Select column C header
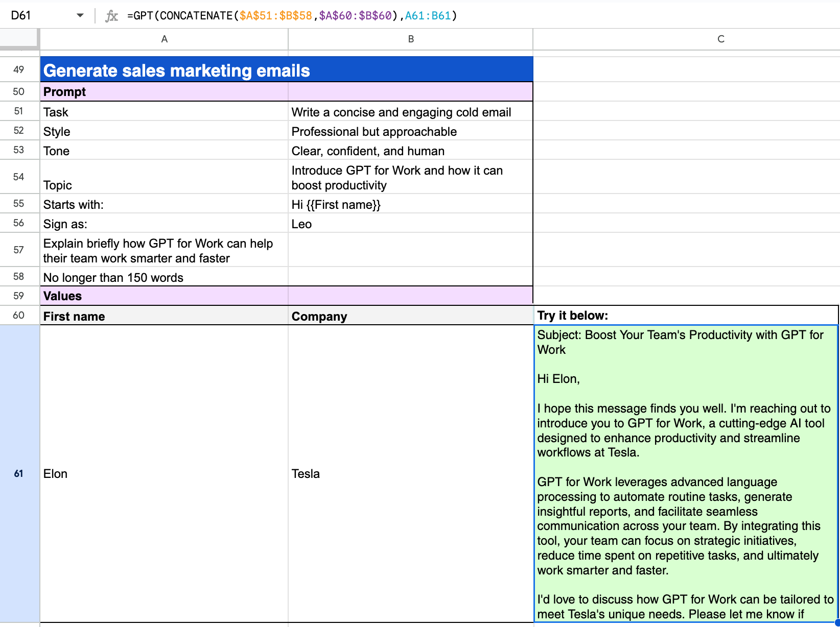Image resolution: width=840 pixels, height=627 pixels. point(720,39)
